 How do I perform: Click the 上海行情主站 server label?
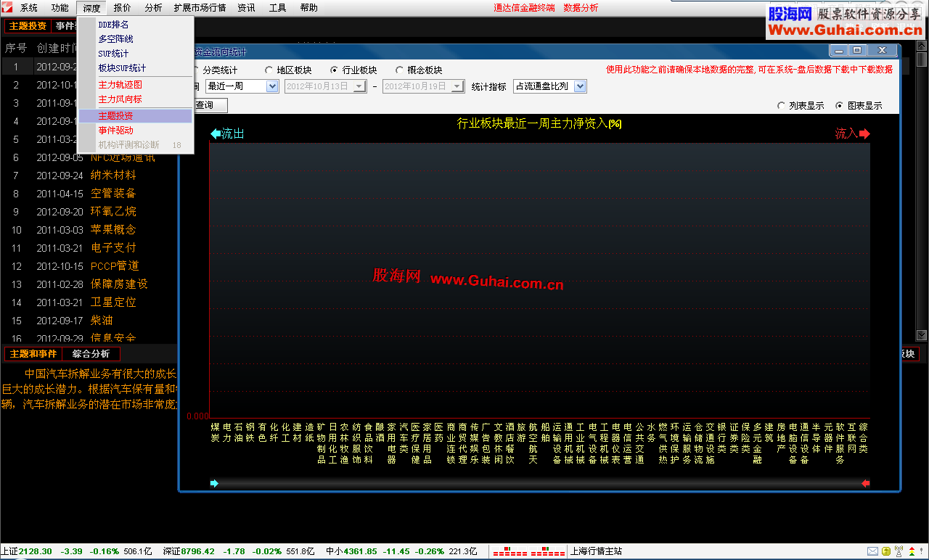[x=597, y=552]
